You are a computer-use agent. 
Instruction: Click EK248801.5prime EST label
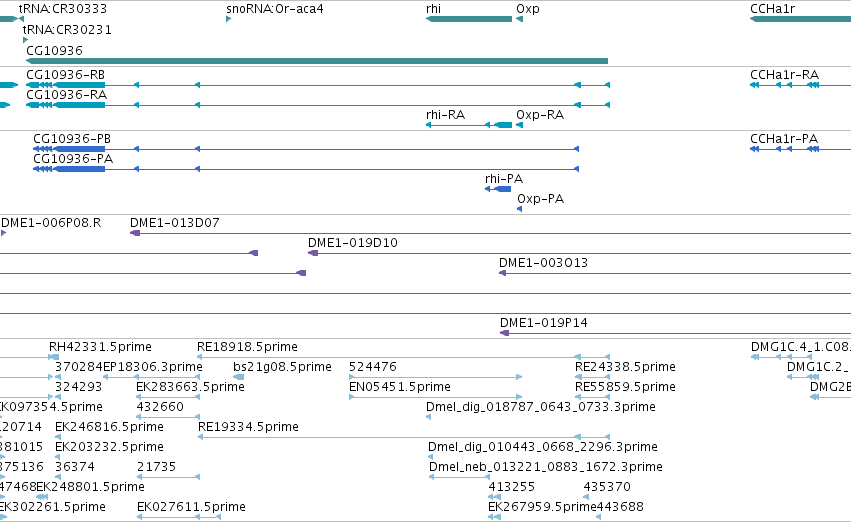(90, 487)
